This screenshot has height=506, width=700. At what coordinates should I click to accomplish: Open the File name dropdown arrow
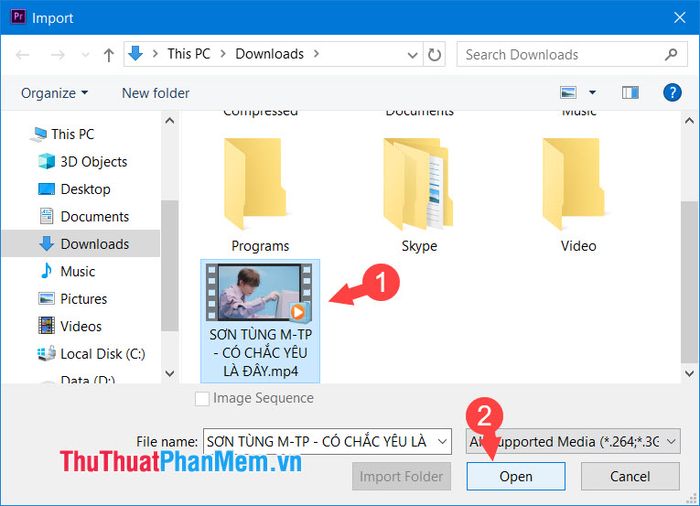[x=442, y=442]
